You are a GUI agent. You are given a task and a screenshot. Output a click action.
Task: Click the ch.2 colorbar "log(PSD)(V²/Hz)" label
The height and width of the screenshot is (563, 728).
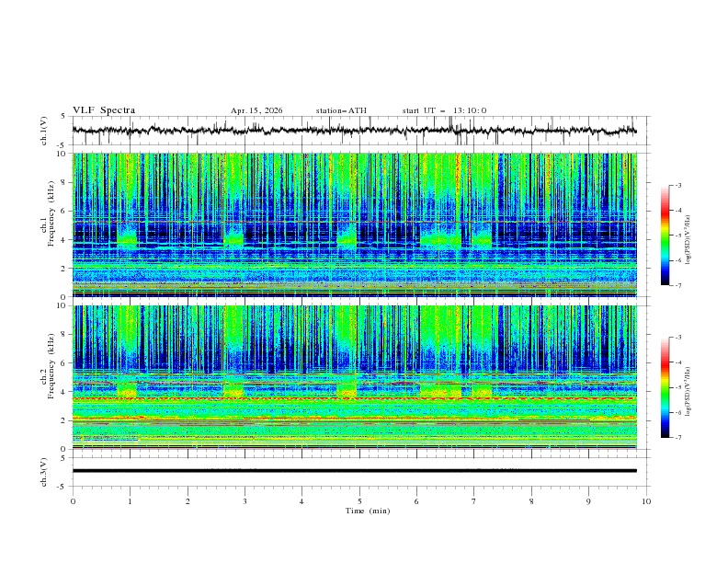pos(688,392)
